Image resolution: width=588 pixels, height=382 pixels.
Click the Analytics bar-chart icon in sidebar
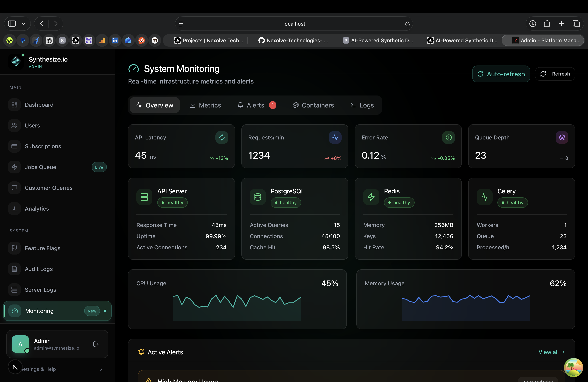14,209
